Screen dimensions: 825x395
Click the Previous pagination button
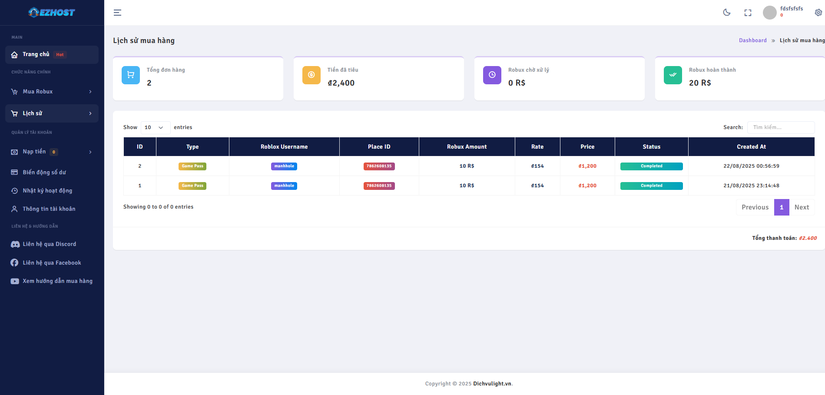click(755, 207)
